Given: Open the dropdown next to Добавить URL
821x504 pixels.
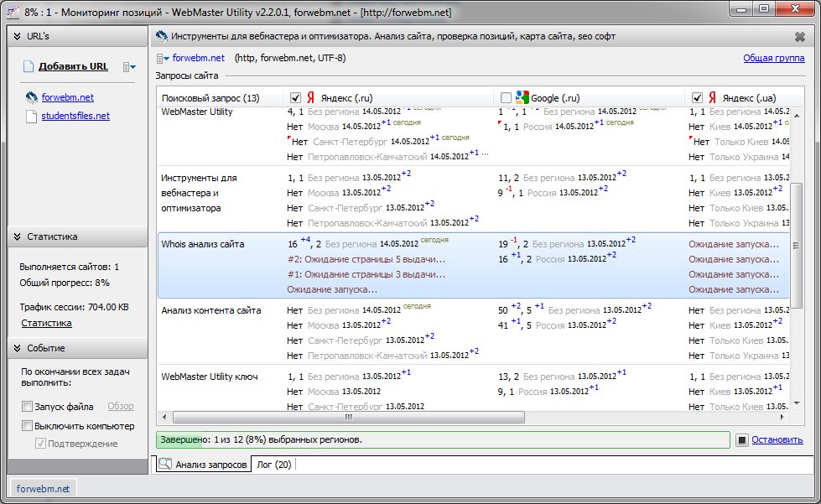Looking at the screenshot, I should (x=129, y=67).
